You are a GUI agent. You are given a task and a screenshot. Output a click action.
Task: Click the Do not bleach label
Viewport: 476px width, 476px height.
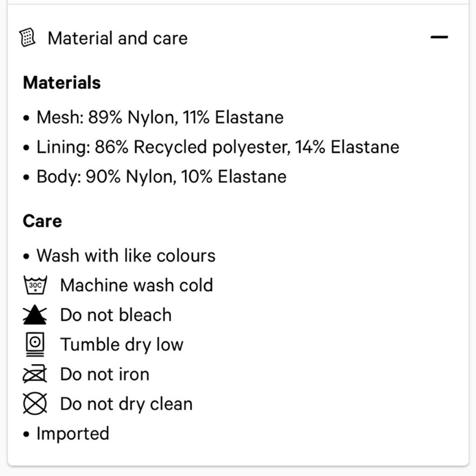[116, 315]
